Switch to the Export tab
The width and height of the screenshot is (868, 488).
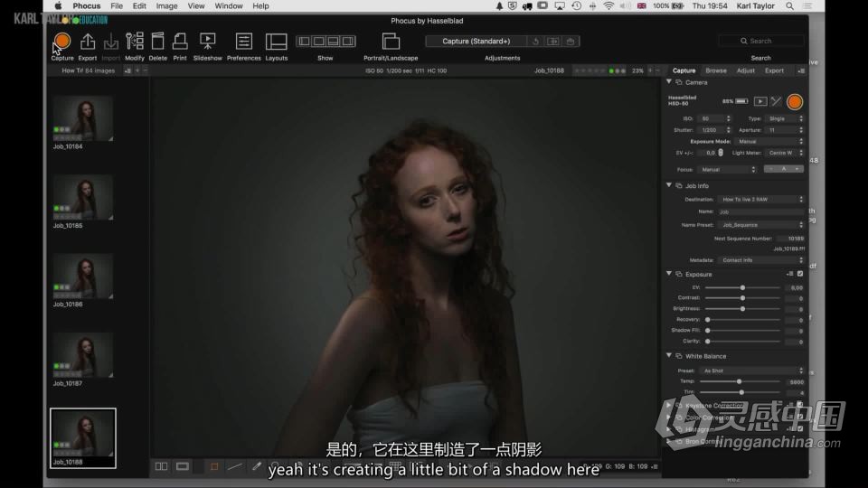774,70
